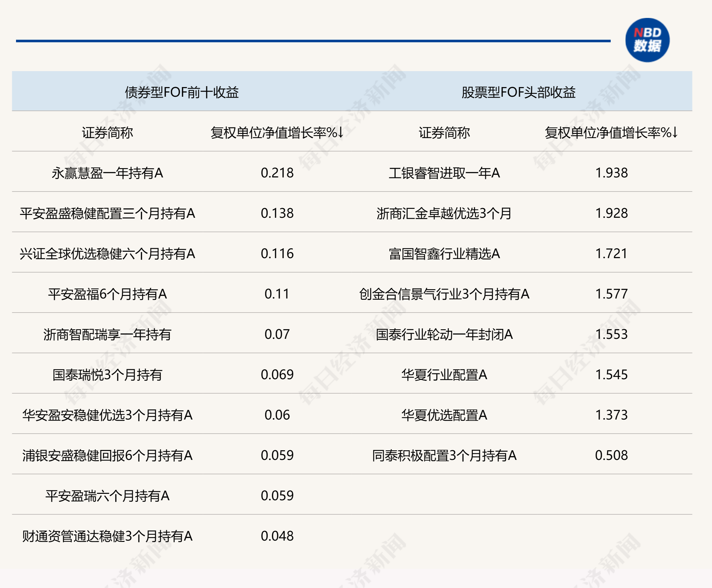Click 0.059 in the 浦银安盛 row

pyautogui.click(x=277, y=455)
